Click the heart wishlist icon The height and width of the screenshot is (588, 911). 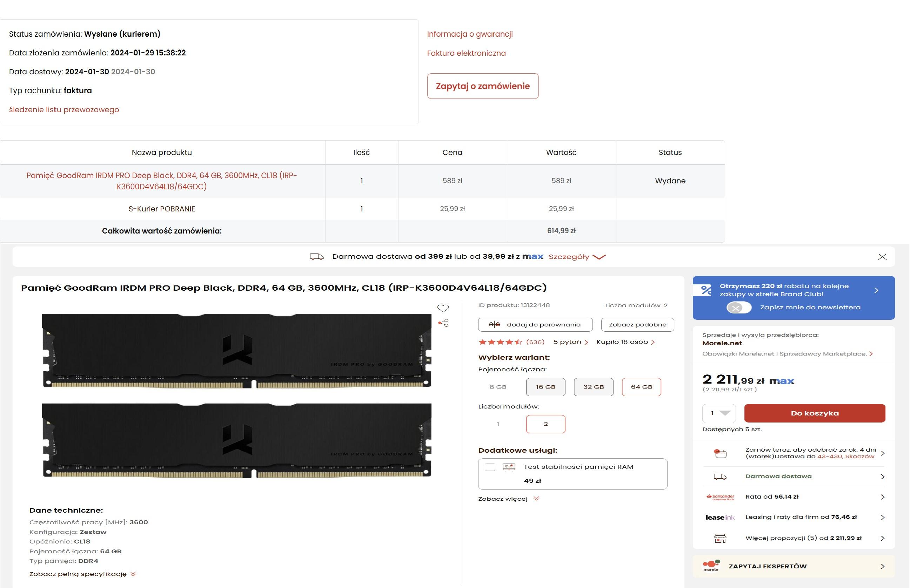[x=443, y=308]
